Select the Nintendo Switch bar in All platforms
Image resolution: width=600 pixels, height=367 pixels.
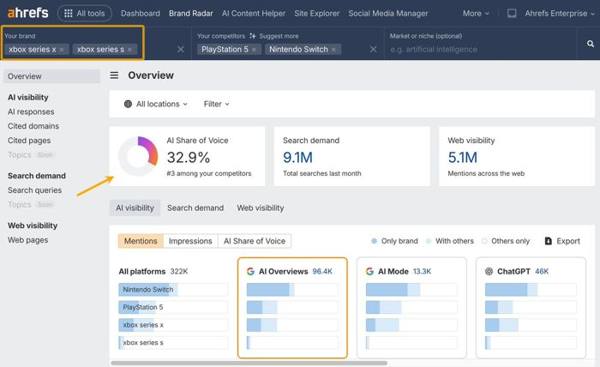(x=173, y=290)
